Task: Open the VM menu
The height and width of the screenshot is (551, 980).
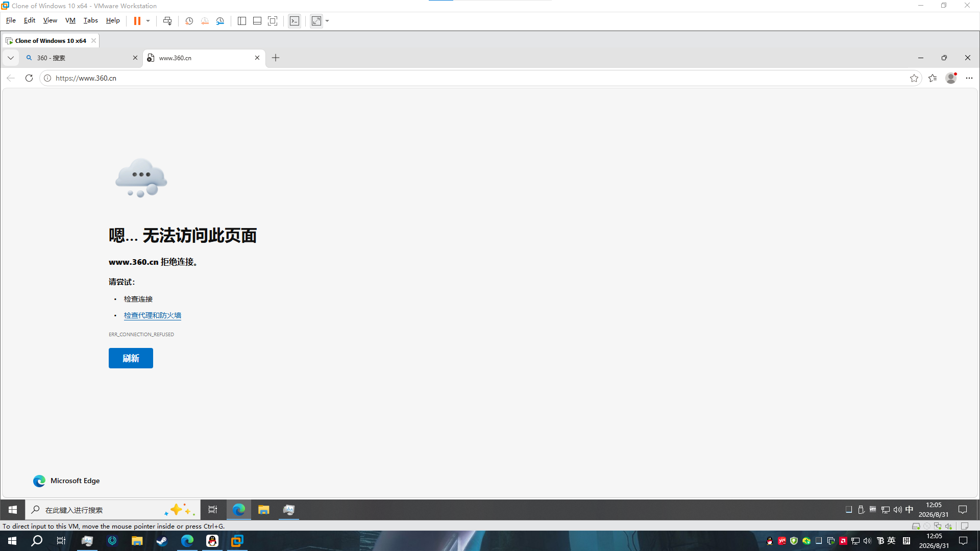Action: (70, 20)
